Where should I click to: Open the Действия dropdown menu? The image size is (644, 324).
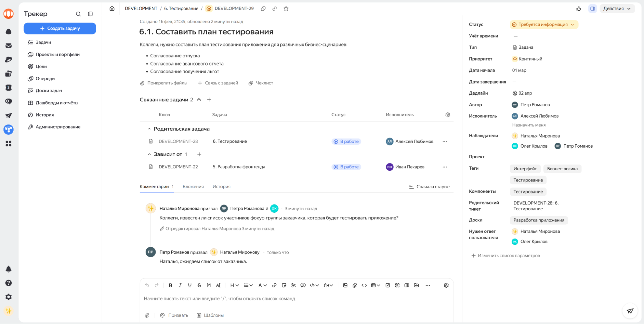click(617, 9)
